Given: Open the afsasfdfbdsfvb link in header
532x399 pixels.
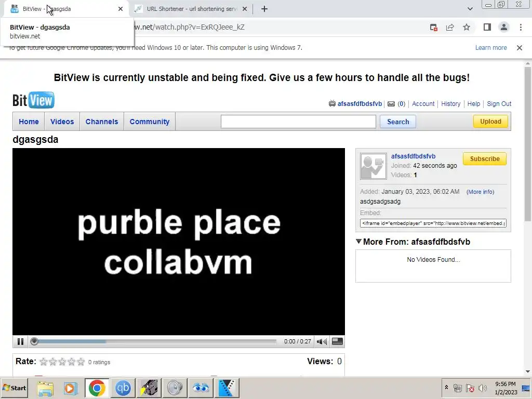Looking at the screenshot, I should (x=360, y=104).
